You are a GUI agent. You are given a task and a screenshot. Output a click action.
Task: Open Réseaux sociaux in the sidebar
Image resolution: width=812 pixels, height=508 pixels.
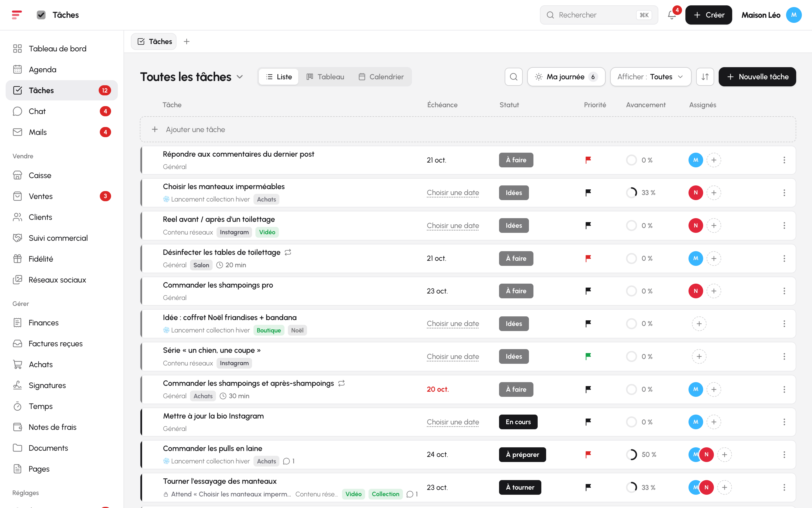click(62, 279)
